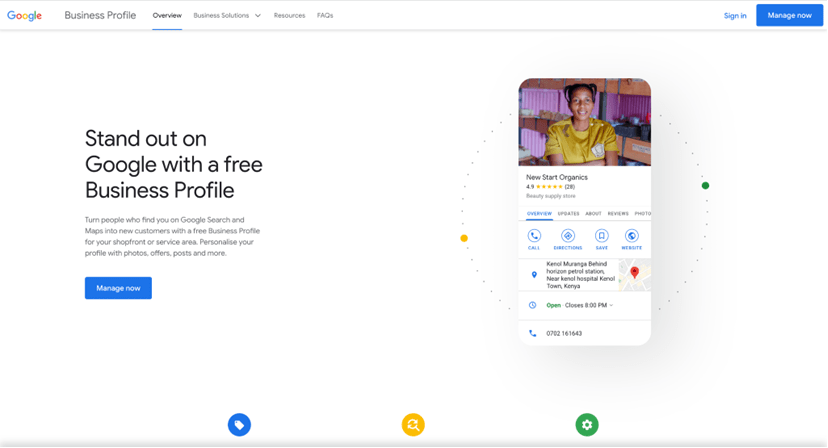Image resolution: width=828 pixels, height=448 pixels.
Task: Open the Business Profile home link
Action: click(100, 15)
